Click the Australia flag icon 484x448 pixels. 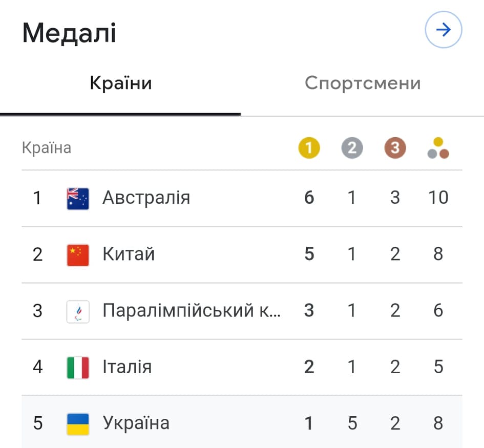coord(78,198)
